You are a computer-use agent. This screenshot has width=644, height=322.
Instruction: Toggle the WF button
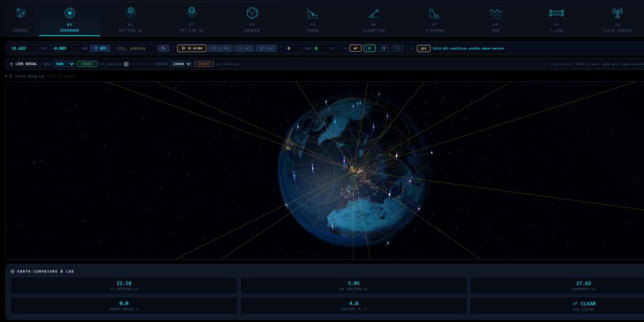(x=356, y=48)
